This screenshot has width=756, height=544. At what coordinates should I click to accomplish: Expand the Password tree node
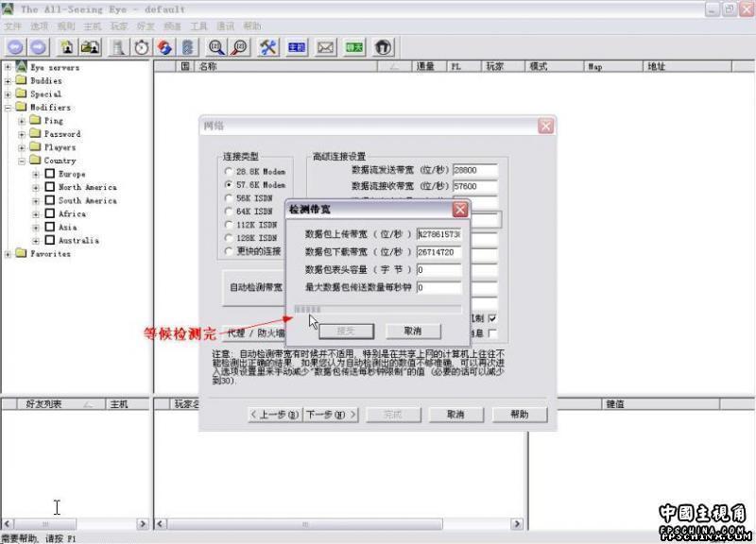[x=22, y=134]
